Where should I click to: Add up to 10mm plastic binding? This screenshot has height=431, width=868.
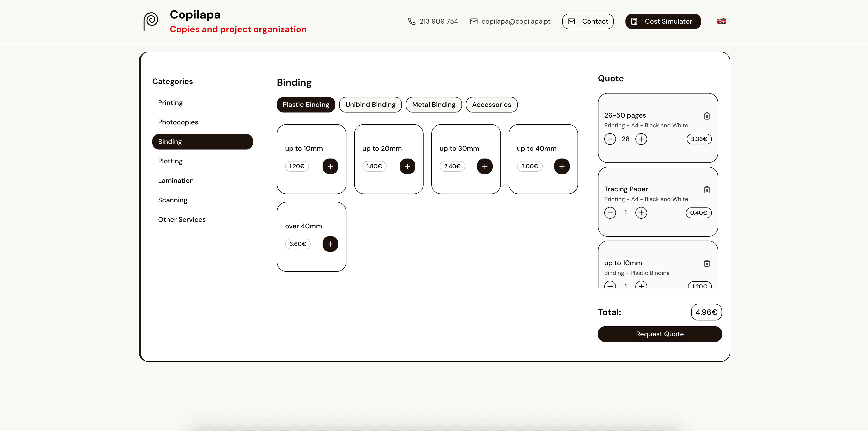[330, 166]
